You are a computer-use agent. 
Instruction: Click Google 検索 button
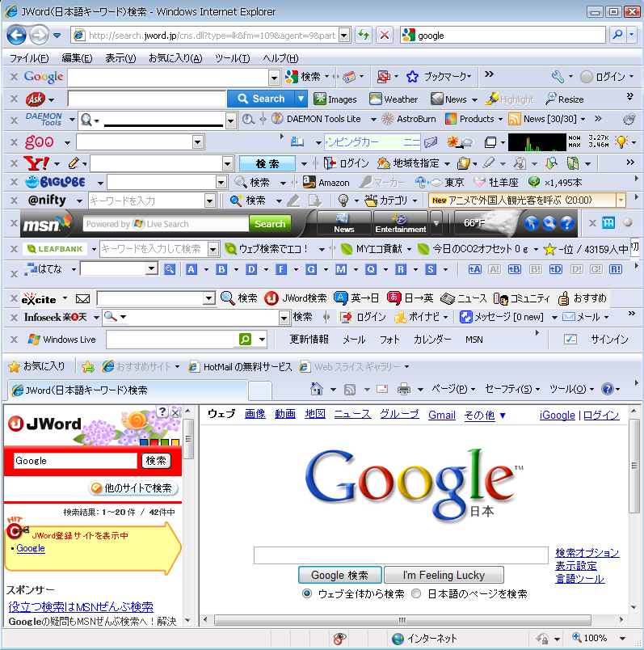point(340,575)
